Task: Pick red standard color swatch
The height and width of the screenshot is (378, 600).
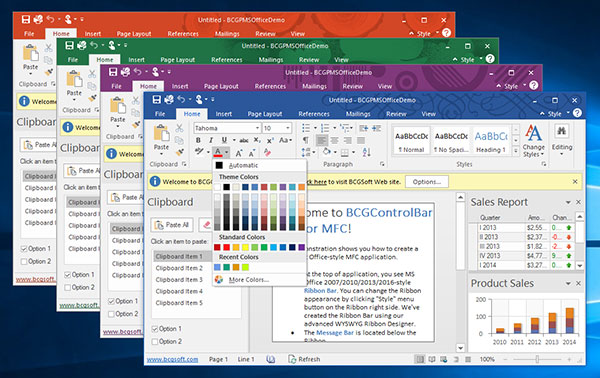Action: tap(226, 247)
